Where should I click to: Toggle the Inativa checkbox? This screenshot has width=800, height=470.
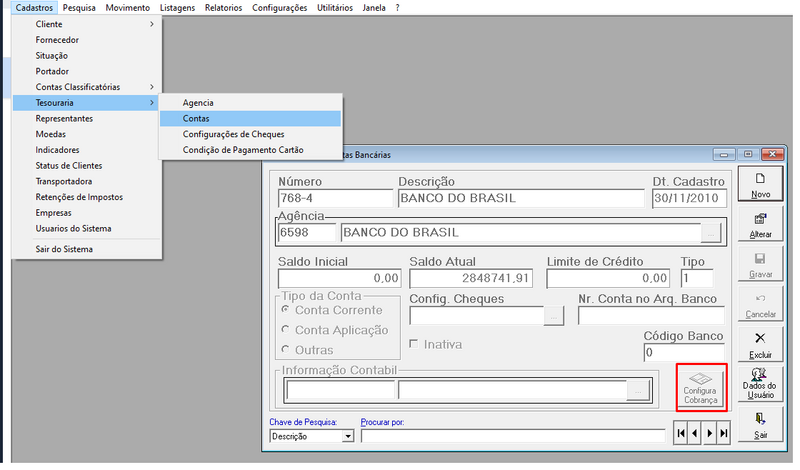point(414,344)
